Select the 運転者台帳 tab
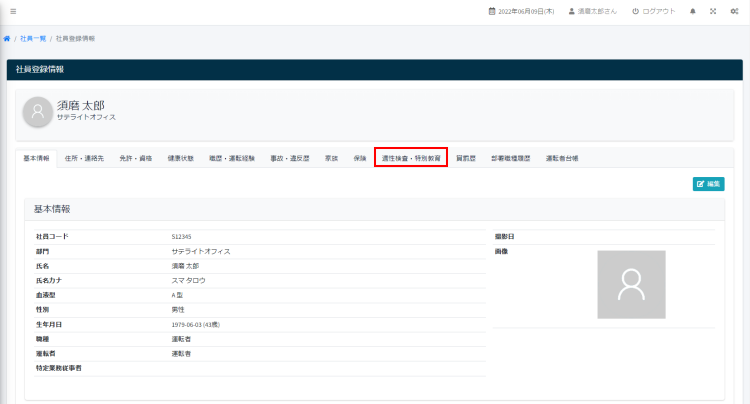 pos(562,158)
